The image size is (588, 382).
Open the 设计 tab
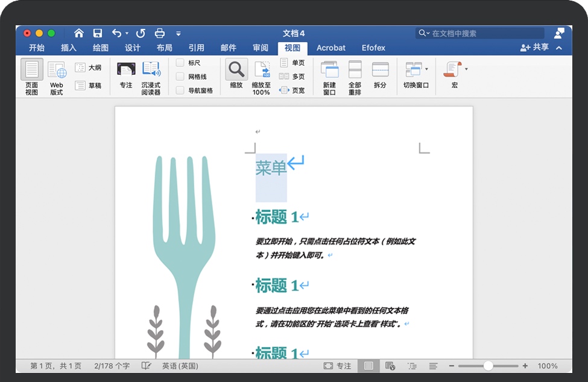point(132,48)
